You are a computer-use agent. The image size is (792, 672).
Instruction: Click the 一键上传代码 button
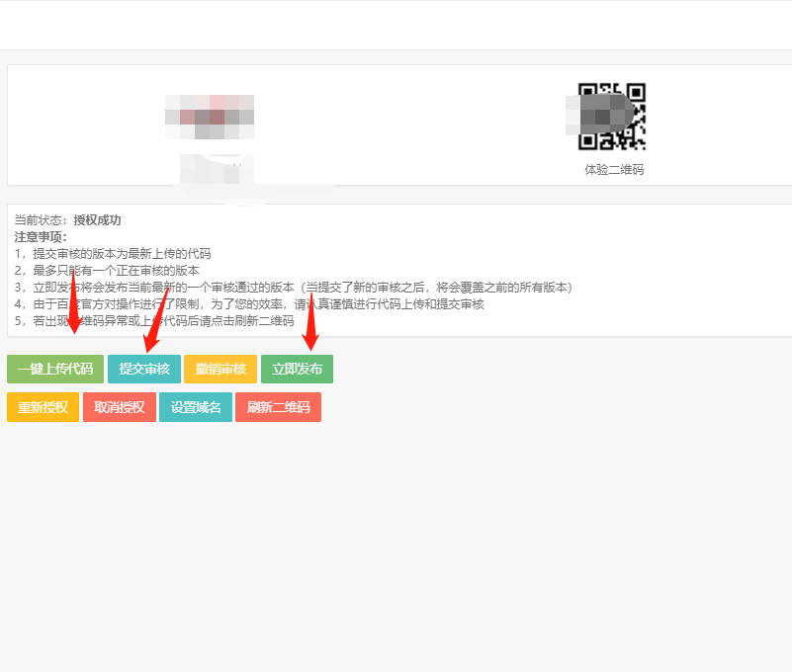click(55, 369)
